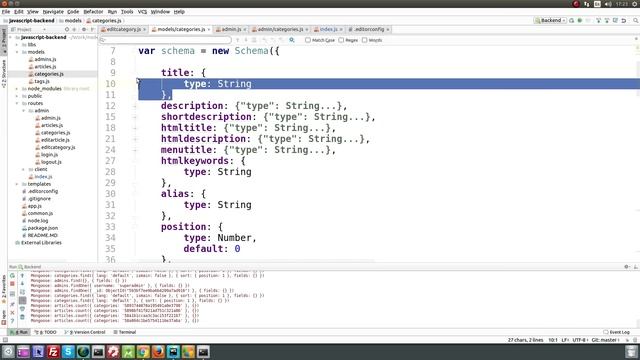The width and height of the screenshot is (640, 360).
Task: Open the TODO tool window
Action: tap(46, 332)
